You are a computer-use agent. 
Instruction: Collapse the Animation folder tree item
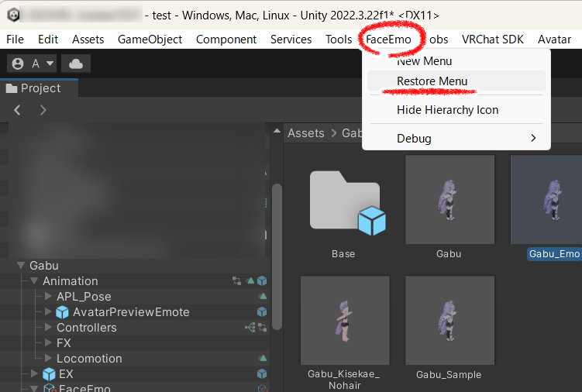tap(34, 281)
